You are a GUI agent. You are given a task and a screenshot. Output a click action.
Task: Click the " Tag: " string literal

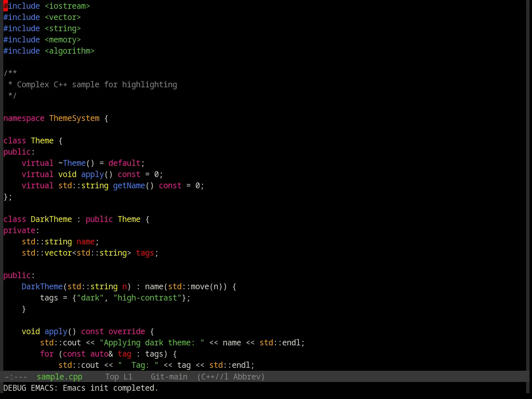pyautogui.click(x=138, y=365)
